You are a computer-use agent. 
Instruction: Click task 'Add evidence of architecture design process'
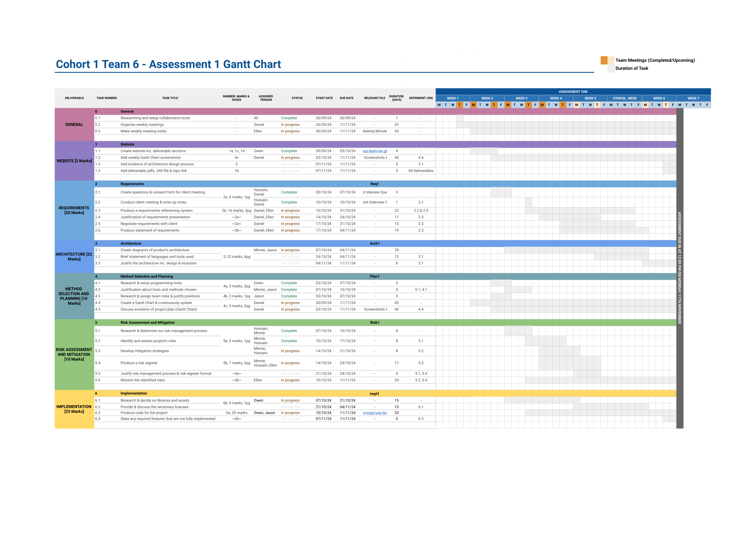(x=157, y=164)
